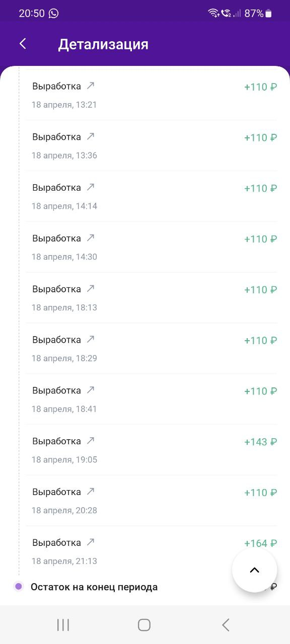Screen dimensions: 290x644
Task: Tap the purple dot timeline marker
Action: pyautogui.click(x=19, y=586)
